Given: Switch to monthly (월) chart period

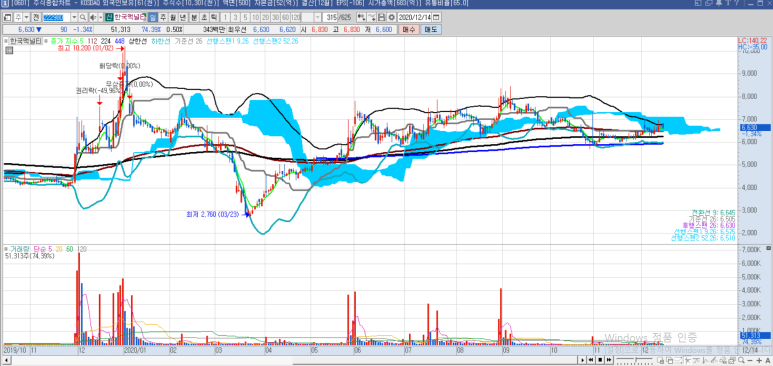Looking at the screenshot, I should 173,17.
